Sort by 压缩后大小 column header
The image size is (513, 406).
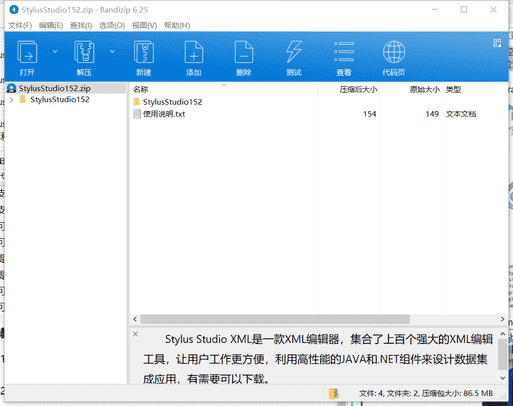click(358, 89)
